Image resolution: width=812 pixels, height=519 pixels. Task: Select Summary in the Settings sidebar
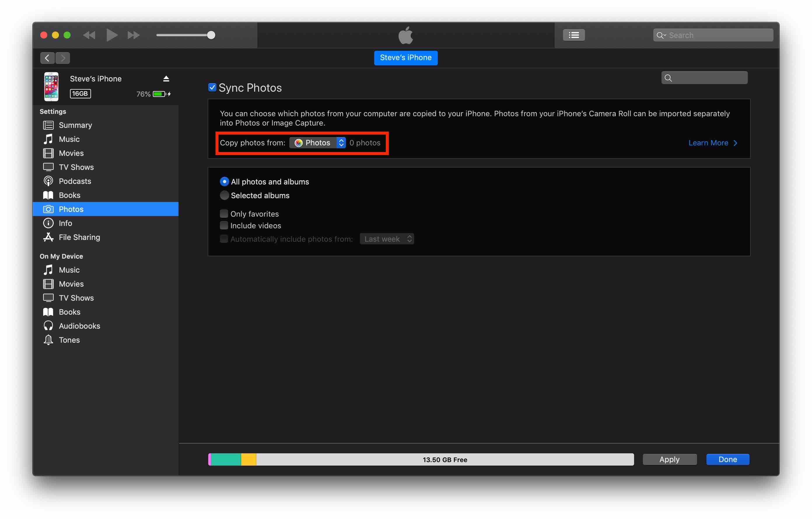click(x=75, y=125)
